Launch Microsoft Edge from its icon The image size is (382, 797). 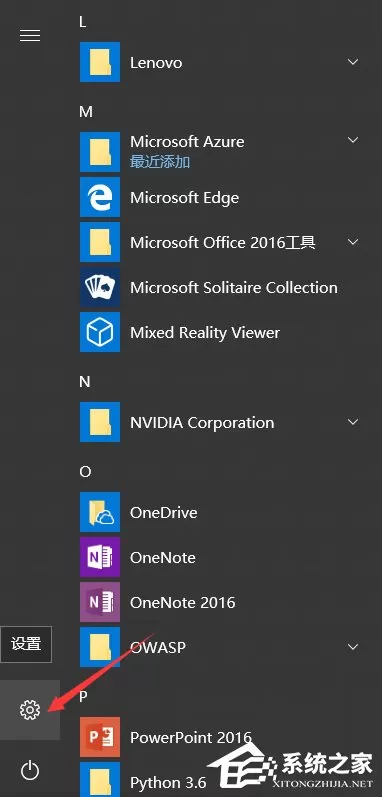[100, 197]
